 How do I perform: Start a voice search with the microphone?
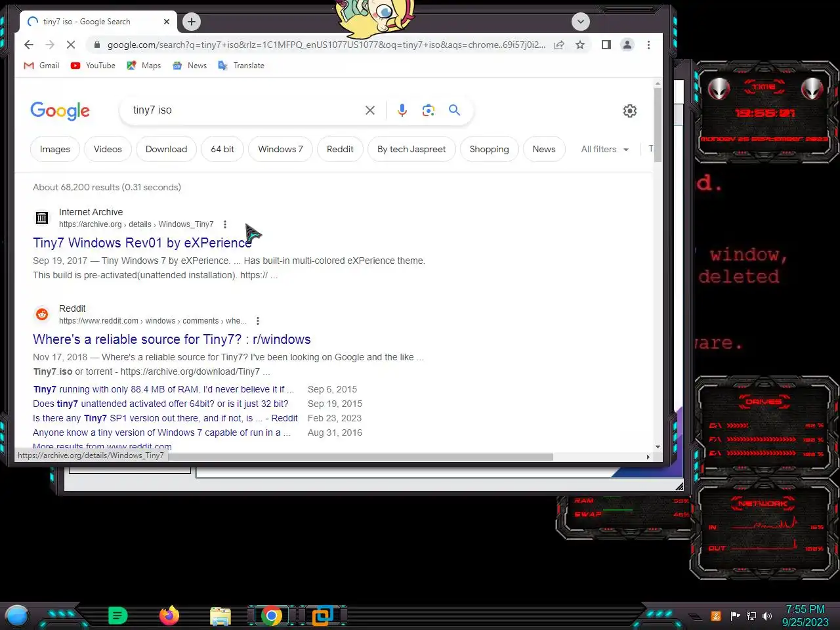click(402, 110)
